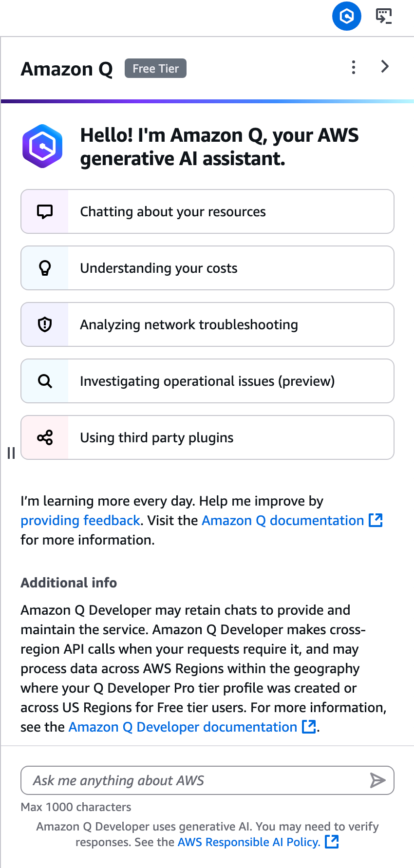Choose Analyzing network troubleshooting
The image size is (414, 868).
pyautogui.click(x=207, y=324)
